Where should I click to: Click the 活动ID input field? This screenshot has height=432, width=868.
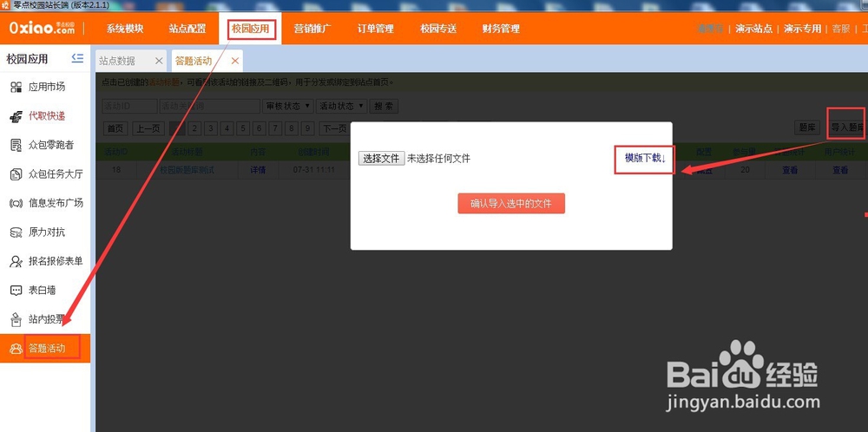click(x=130, y=106)
